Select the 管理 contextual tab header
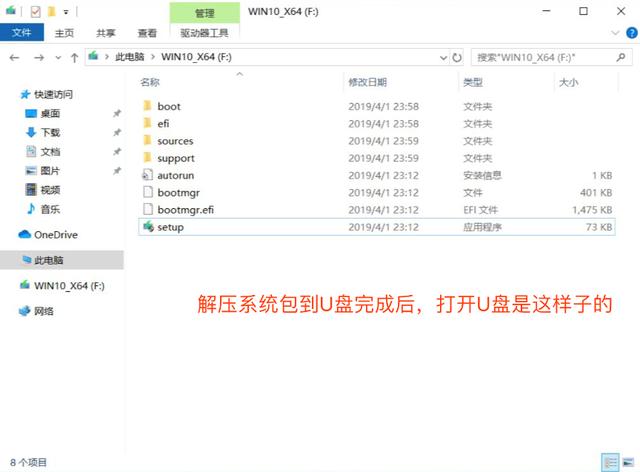640x472 pixels. pyautogui.click(x=204, y=13)
